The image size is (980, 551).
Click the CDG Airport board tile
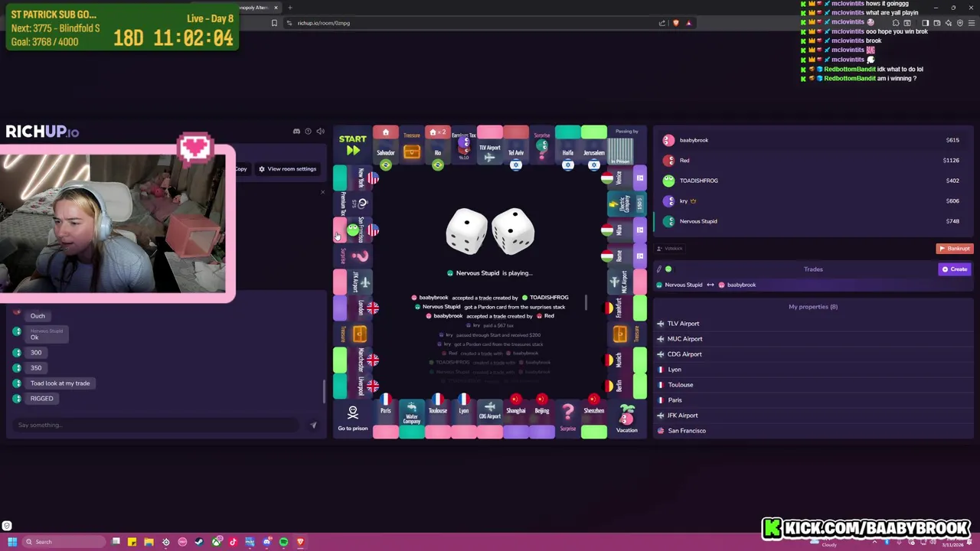490,419
